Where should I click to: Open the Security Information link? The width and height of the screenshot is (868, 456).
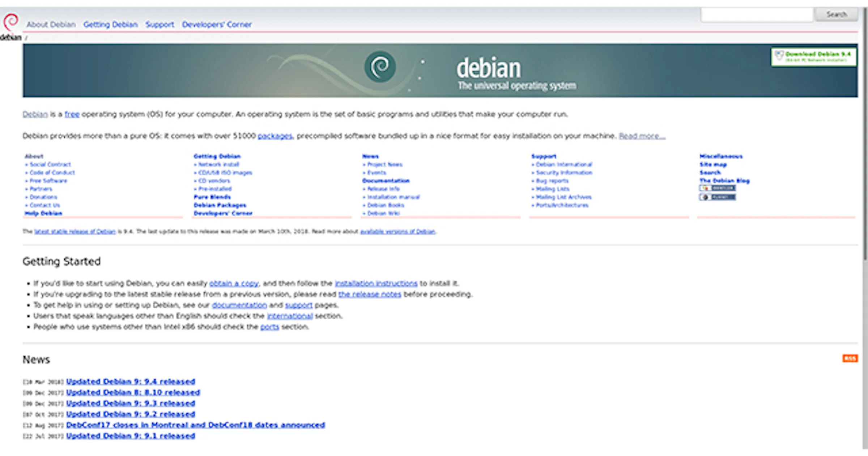[564, 173]
